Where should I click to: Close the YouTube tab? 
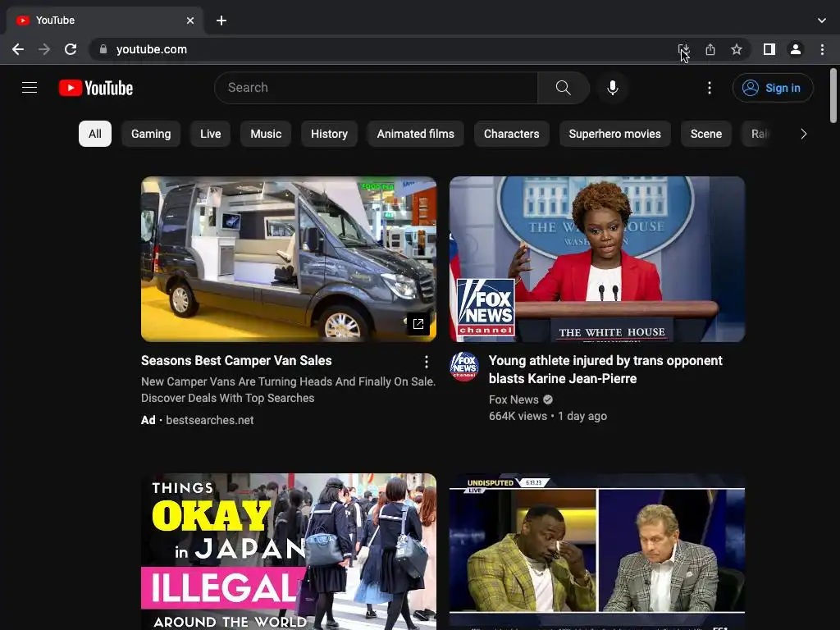tap(190, 21)
